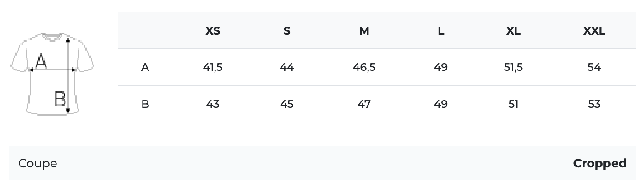
Task: Select the XXL size column header
Action: 594,31
